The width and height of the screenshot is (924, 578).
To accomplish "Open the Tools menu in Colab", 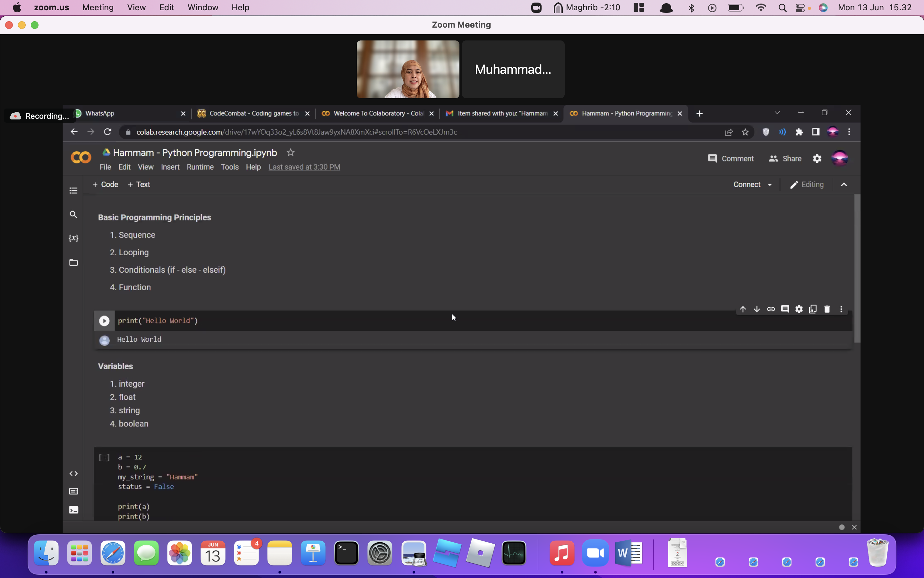I will pos(229,167).
